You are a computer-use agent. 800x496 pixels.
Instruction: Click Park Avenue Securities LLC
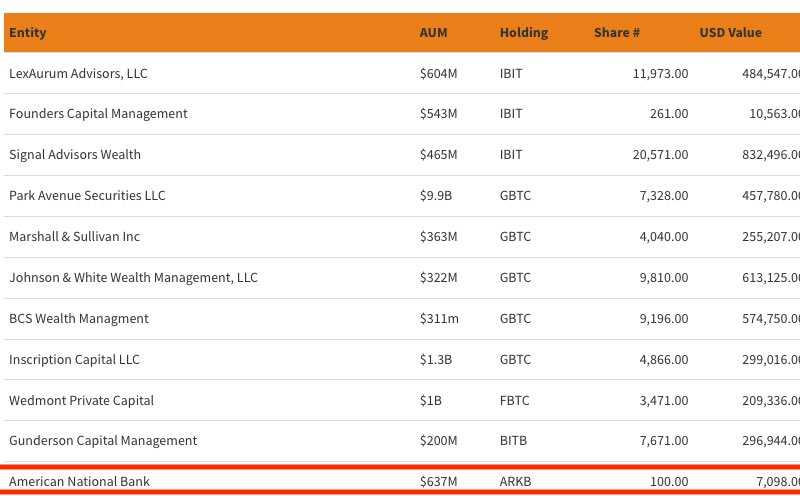87,196
